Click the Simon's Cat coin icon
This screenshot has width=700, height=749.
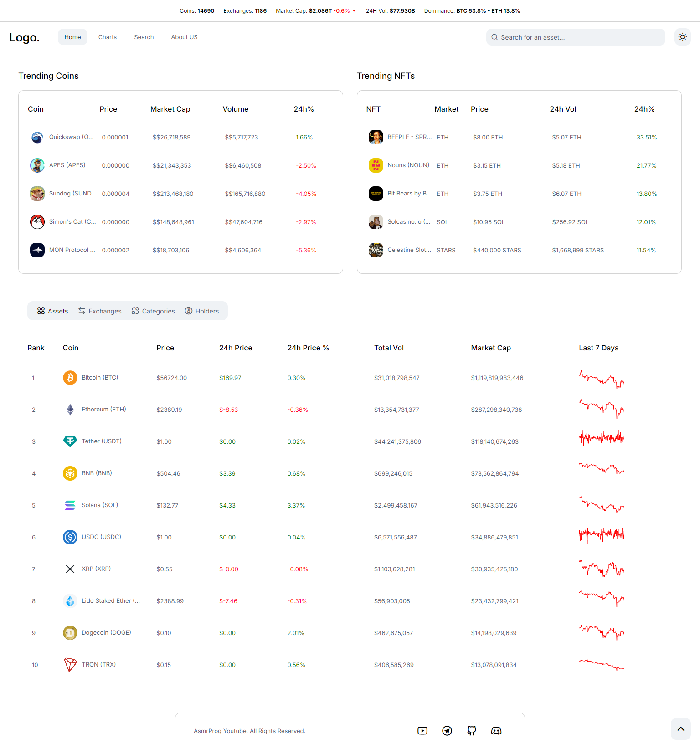pos(37,222)
